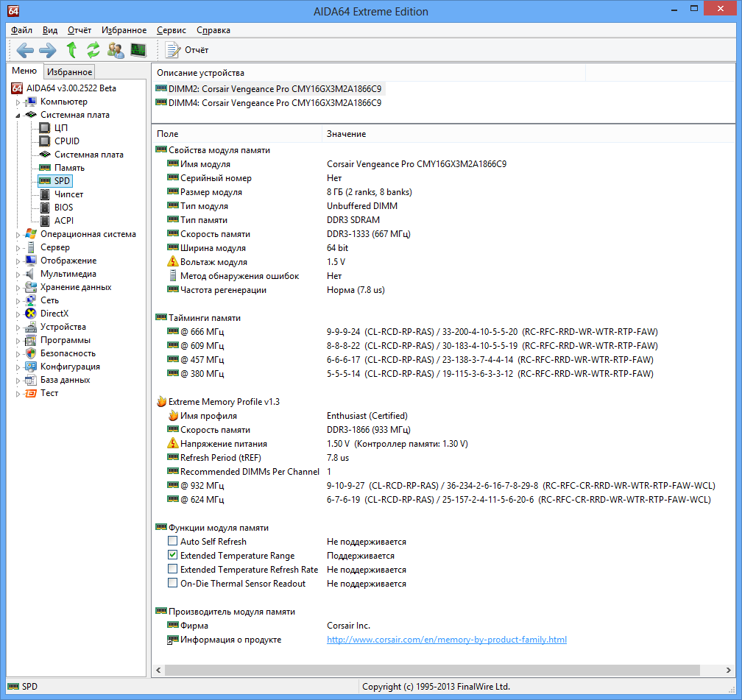Image resolution: width=742 pixels, height=700 pixels.
Task: Open the Избранное menu in the menu bar
Action: 124,30
